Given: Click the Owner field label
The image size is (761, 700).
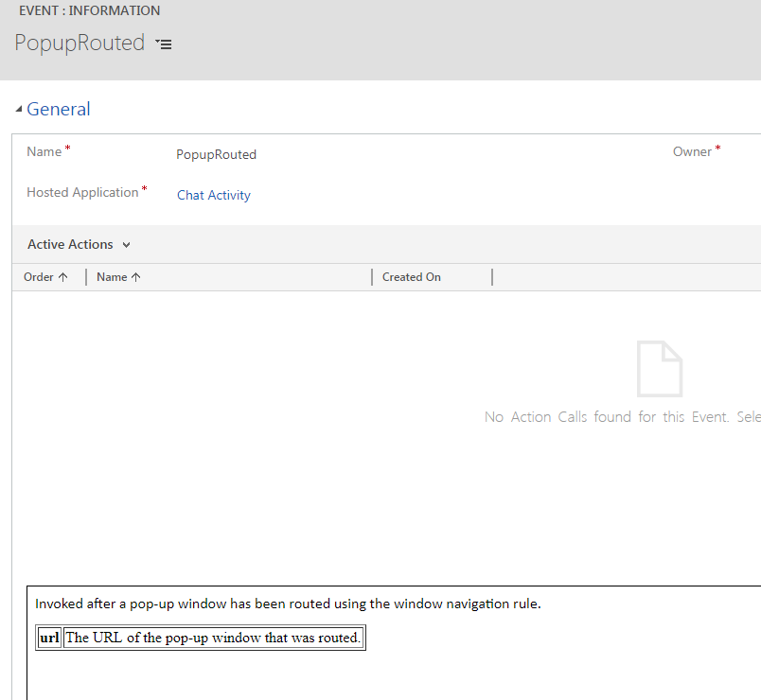Looking at the screenshot, I should [692, 152].
